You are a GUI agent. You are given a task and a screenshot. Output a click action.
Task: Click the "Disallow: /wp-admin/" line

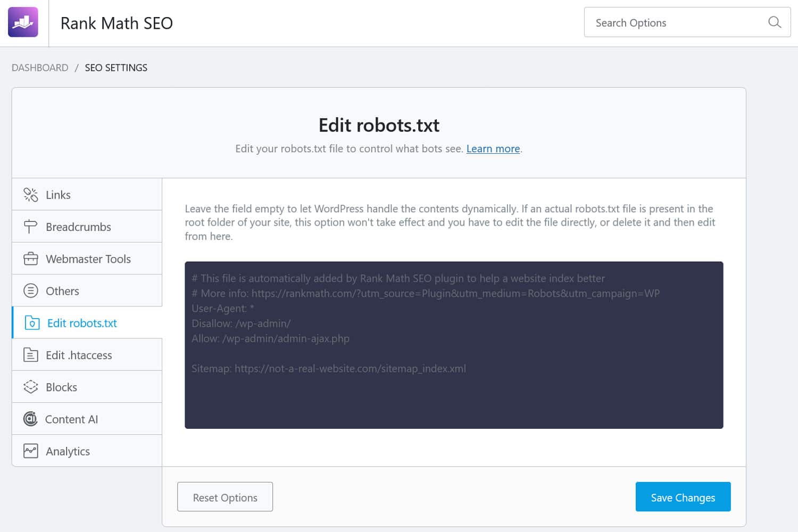pyautogui.click(x=241, y=323)
